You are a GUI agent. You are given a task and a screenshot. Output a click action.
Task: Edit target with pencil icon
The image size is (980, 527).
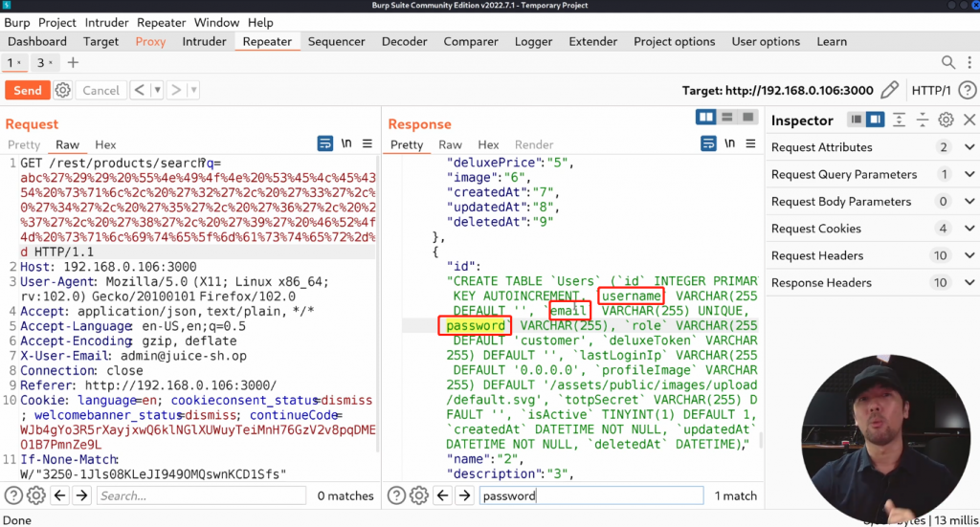point(889,90)
